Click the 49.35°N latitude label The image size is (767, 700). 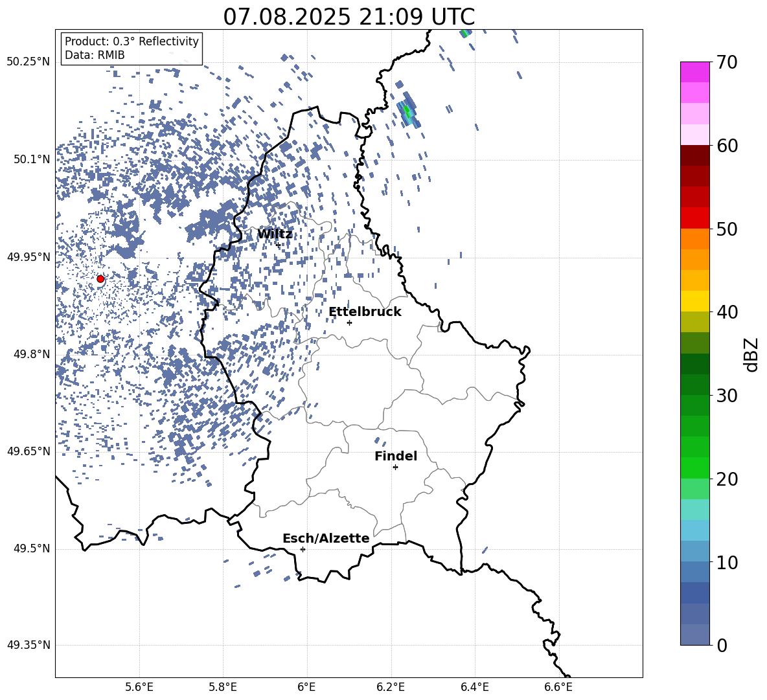coord(29,645)
